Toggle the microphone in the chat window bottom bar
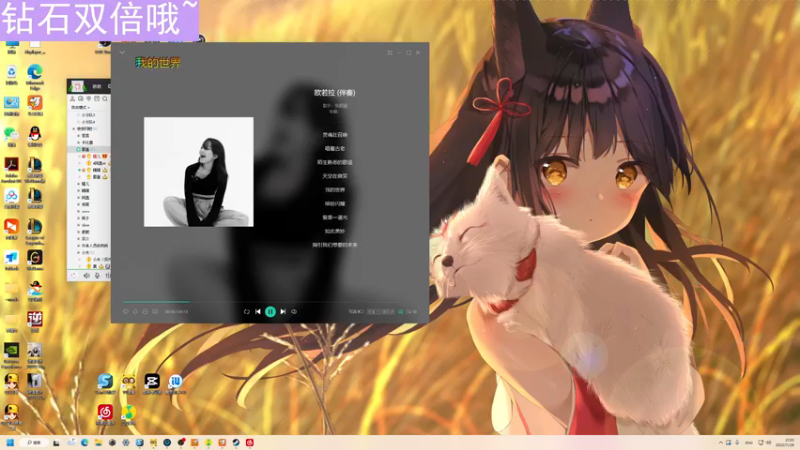Image resolution: width=800 pixels, height=450 pixels. pos(97,276)
